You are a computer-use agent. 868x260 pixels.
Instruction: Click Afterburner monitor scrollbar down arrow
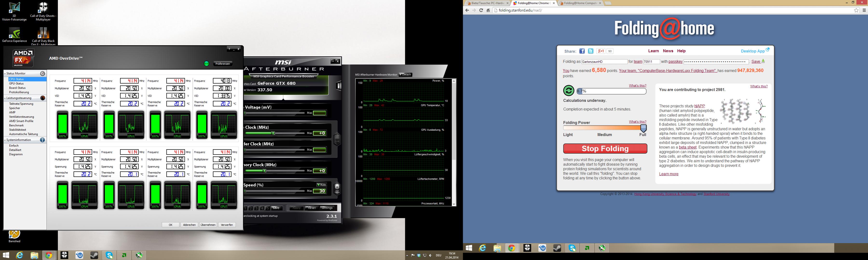click(x=454, y=204)
